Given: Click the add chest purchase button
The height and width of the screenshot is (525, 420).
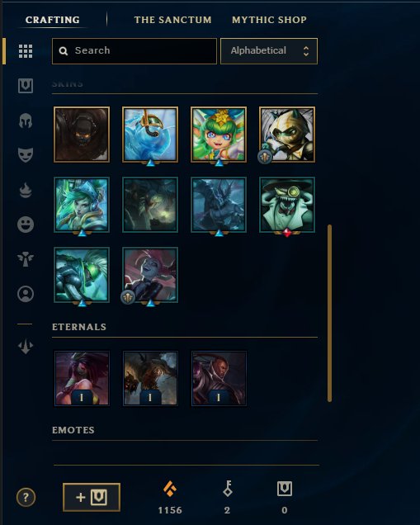Looking at the screenshot, I should tap(92, 497).
